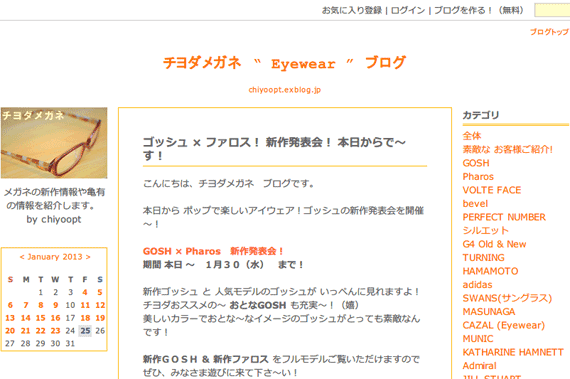Image resolution: width=570 pixels, height=379 pixels.
Task: Open the blog post title ゴッシュ × ファロス
Action: click(274, 149)
